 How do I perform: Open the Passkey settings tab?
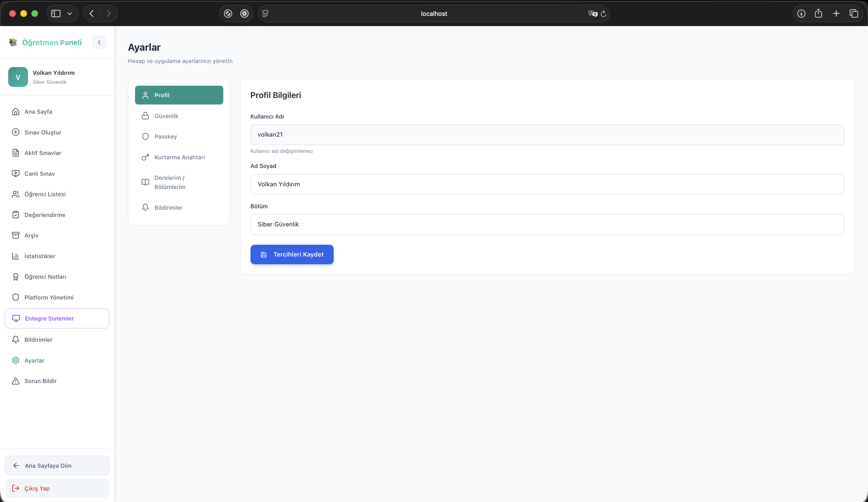coord(179,137)
